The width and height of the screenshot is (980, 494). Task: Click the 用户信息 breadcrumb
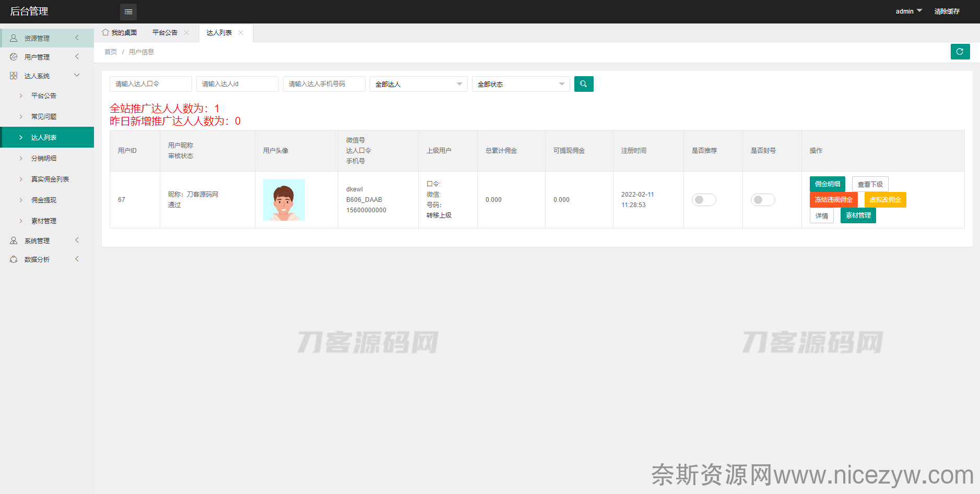point(141,52)
